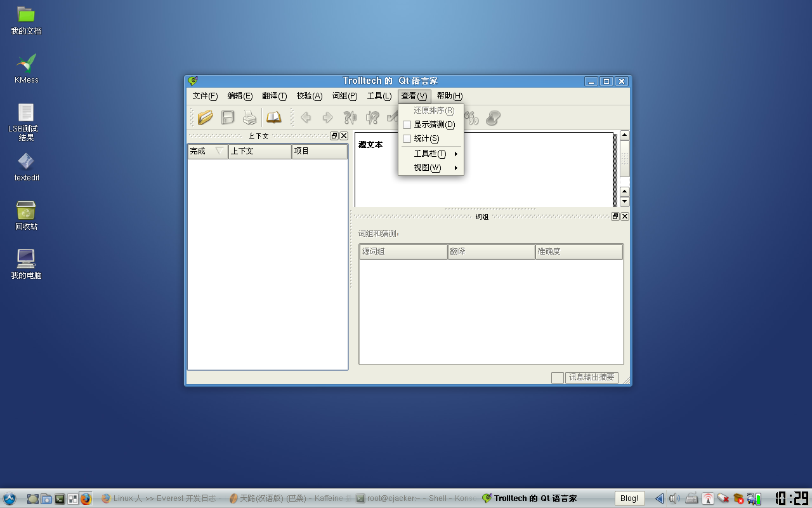Open 校验(A) menu
This screenshot has height=508, width=812.
click(310, 96)
